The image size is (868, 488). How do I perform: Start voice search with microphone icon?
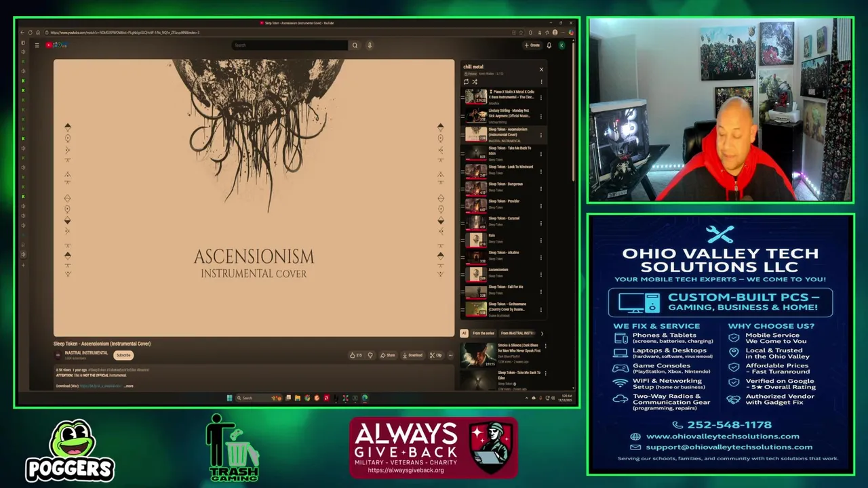point(370,45)
